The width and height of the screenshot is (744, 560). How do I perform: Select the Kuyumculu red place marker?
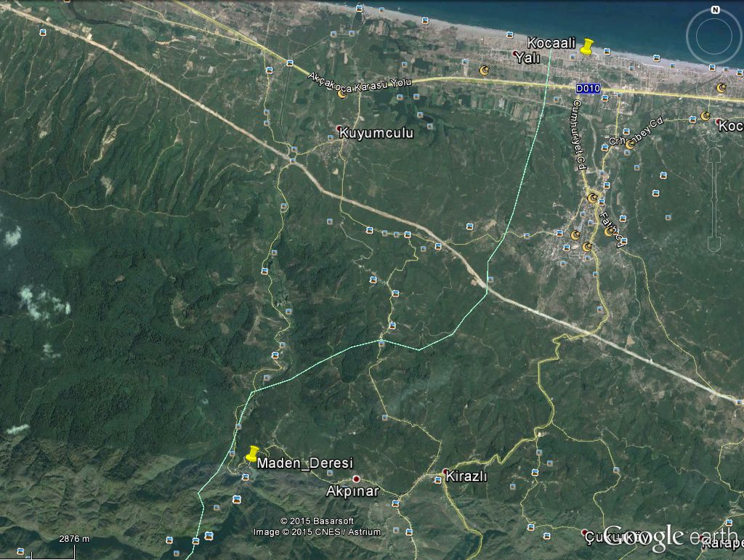point(339,129)
